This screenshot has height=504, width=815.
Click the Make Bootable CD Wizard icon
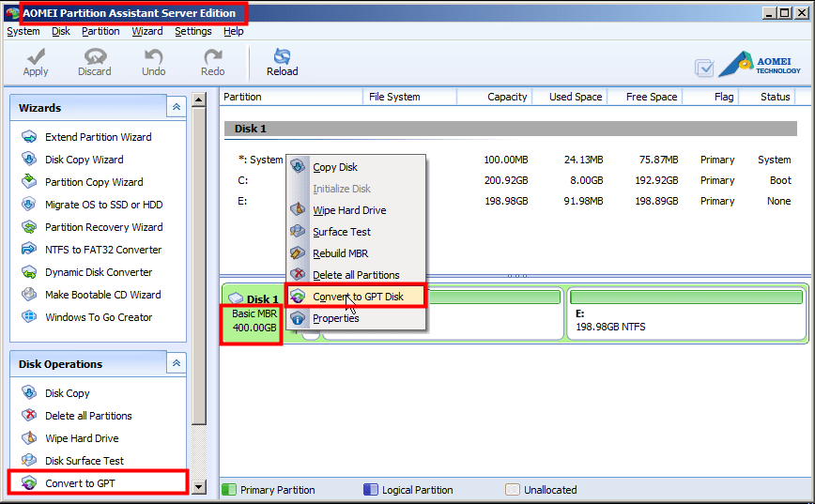29,294
